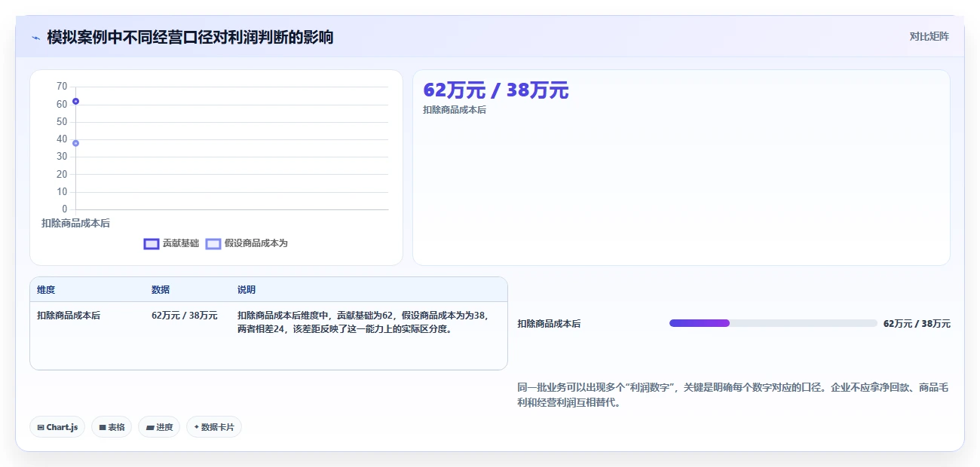Click the 62万元 / 38万元 value beside progress bar

pos(917,323)
